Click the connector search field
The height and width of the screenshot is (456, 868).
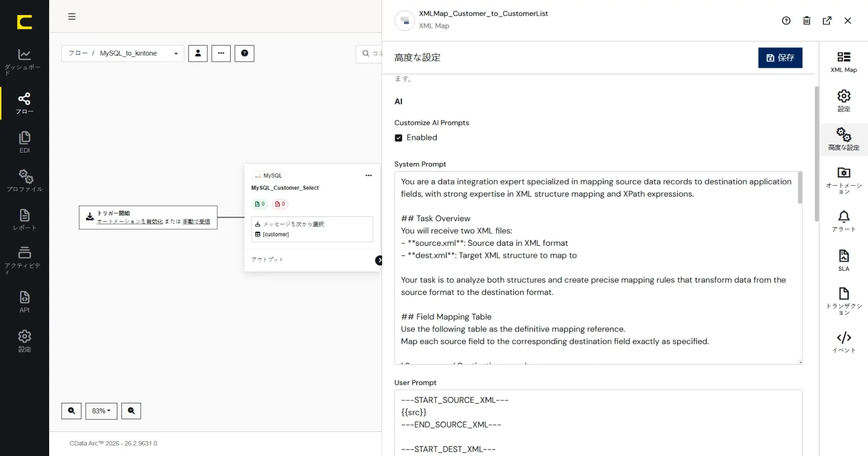pos(370,54)
